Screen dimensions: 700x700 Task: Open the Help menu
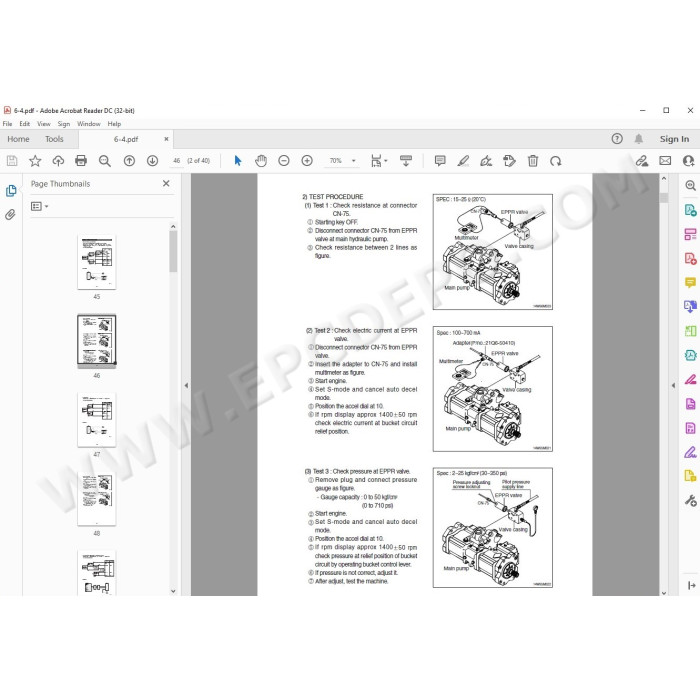click(x=114, y=124)
